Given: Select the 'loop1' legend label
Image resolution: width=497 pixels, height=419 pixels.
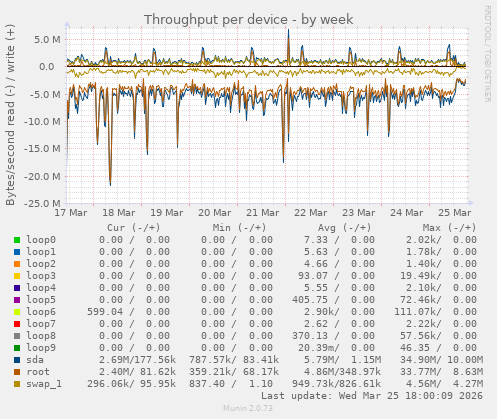Looking at the screenshot, I should point(41,252).
